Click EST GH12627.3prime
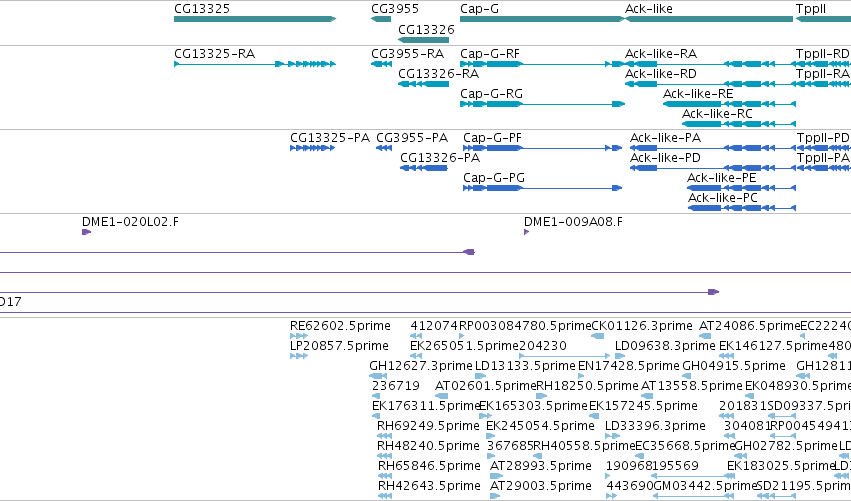This screenshot has width=851, height=501. [x=421, y=366]
